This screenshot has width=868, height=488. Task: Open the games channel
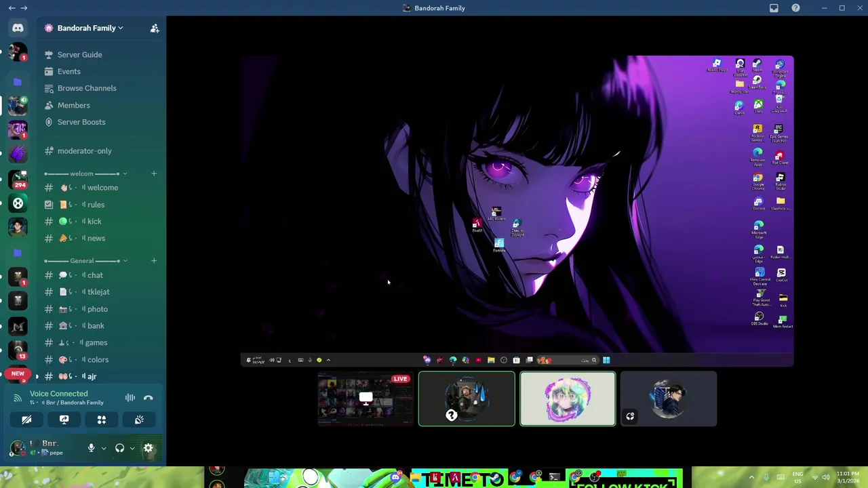click(99, 343)
